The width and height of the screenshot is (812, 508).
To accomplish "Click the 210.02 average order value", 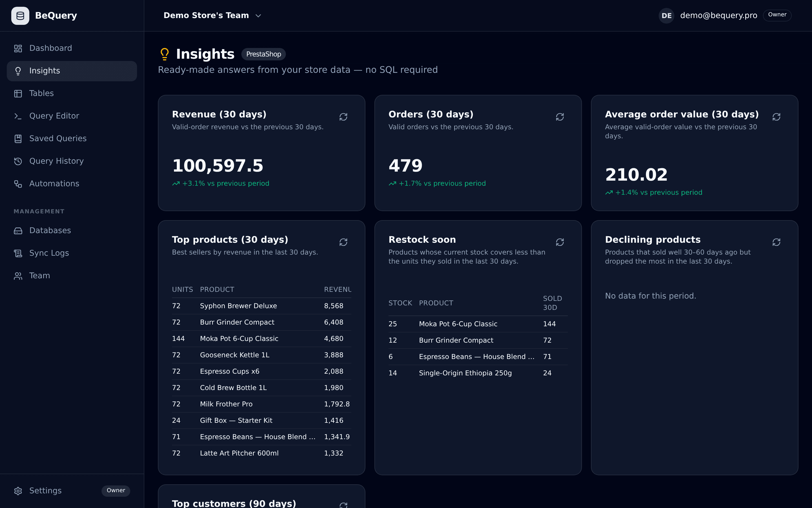I will pyautogui.click(x=636, y=175).
